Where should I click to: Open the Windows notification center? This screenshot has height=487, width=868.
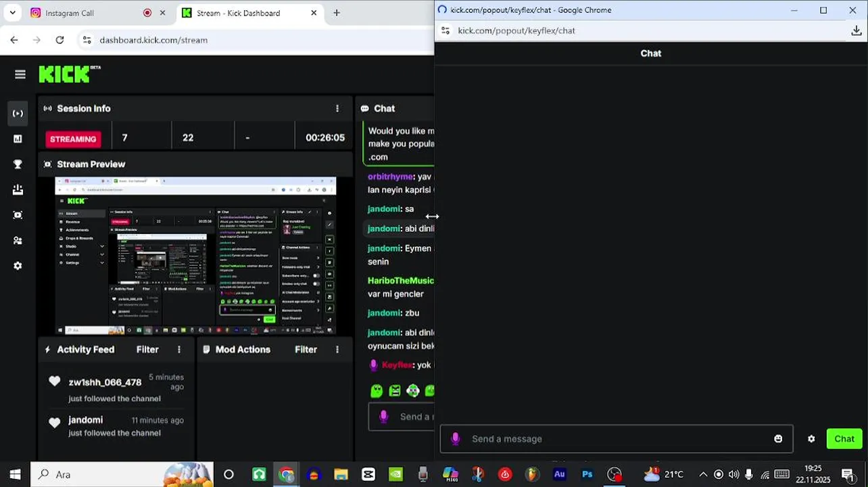[848, 474]
